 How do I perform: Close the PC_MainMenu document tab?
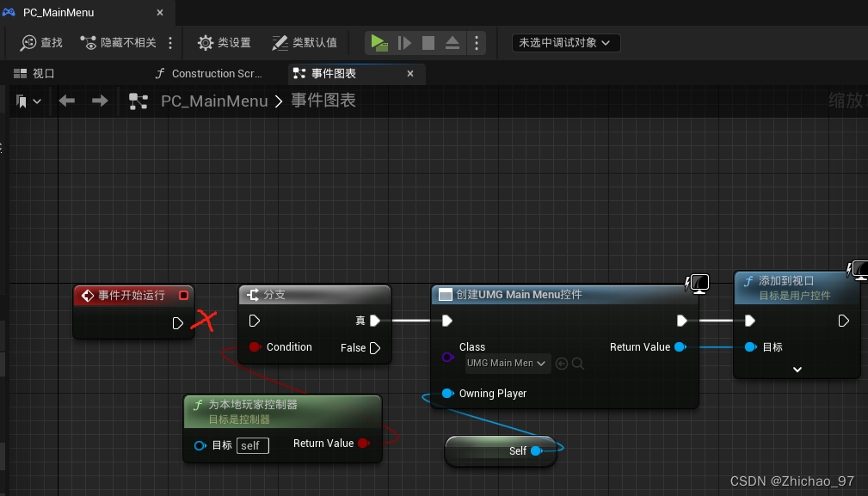pos(160,12)
